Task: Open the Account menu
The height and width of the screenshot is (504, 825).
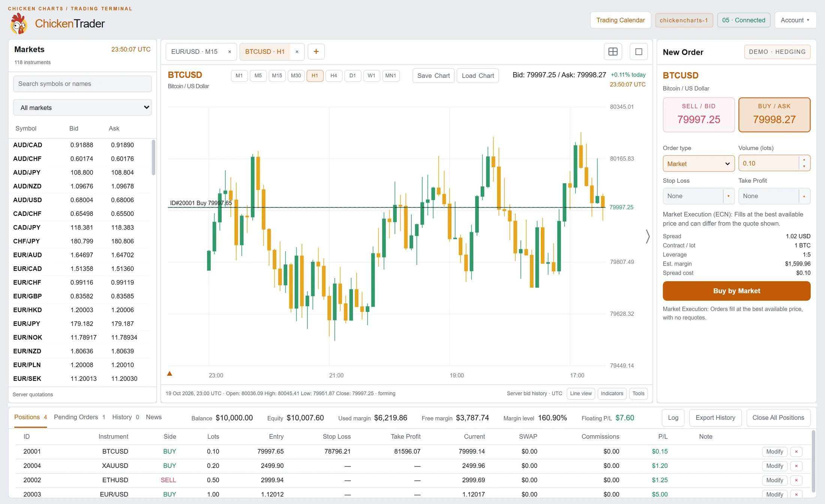Action: 795,20
